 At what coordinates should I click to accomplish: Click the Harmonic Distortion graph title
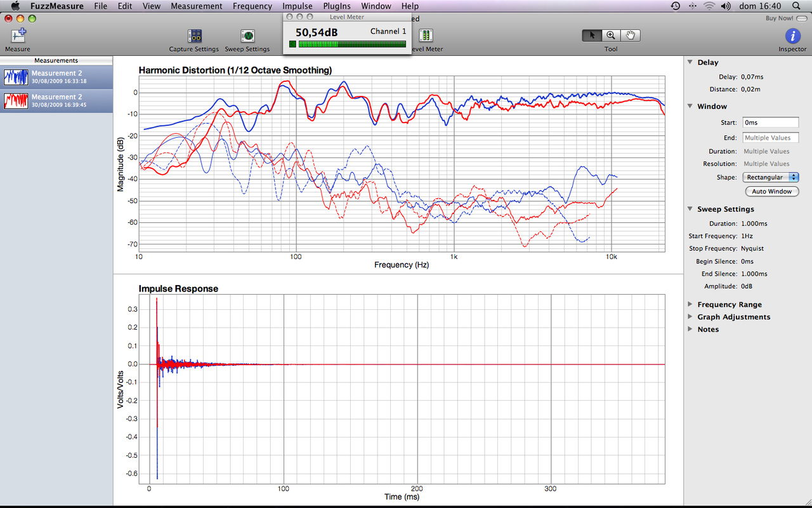pos(235,70)
